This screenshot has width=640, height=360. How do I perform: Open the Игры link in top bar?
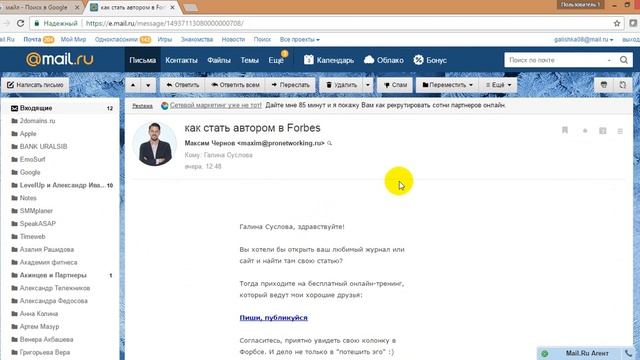pos(164,40)
